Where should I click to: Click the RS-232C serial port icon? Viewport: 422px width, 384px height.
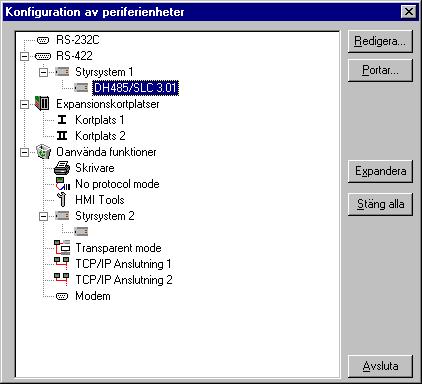[43, 40]
